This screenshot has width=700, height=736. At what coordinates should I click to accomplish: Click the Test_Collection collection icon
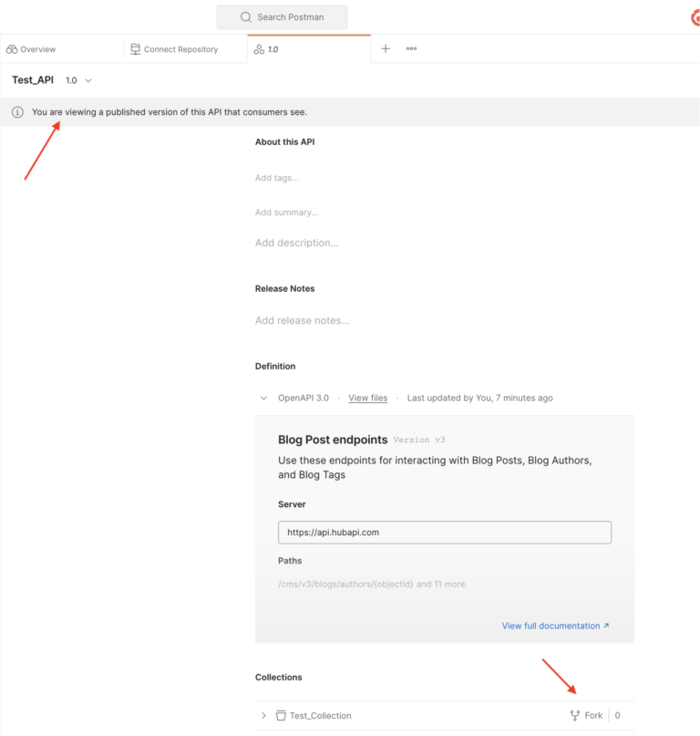click(281, 715)
